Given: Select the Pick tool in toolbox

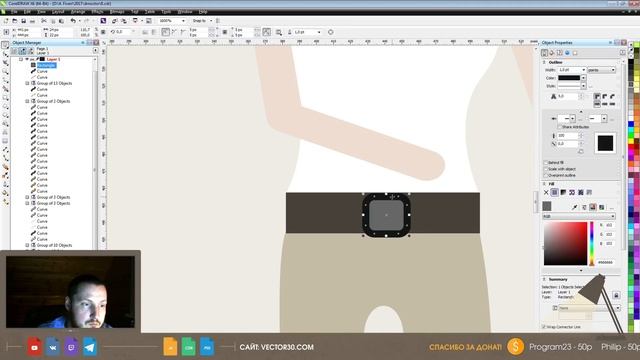Looking at the screenshot, I should (5, 45).
